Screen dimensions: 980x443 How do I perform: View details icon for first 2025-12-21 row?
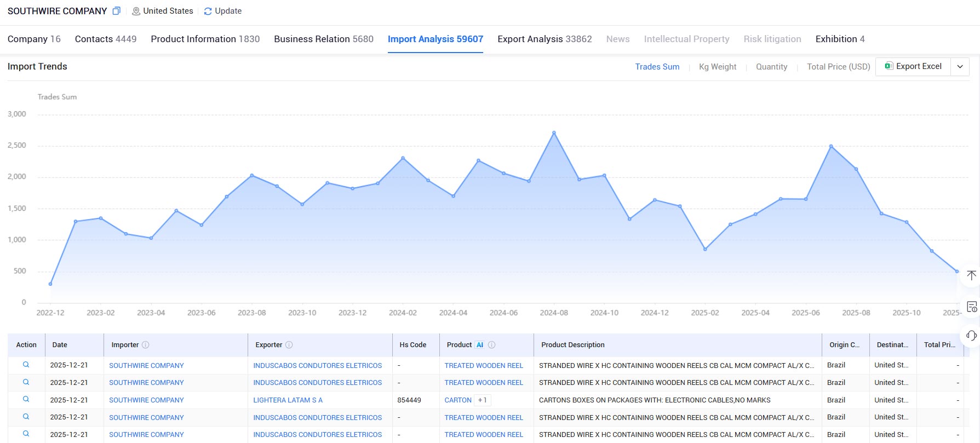(26, 365)
